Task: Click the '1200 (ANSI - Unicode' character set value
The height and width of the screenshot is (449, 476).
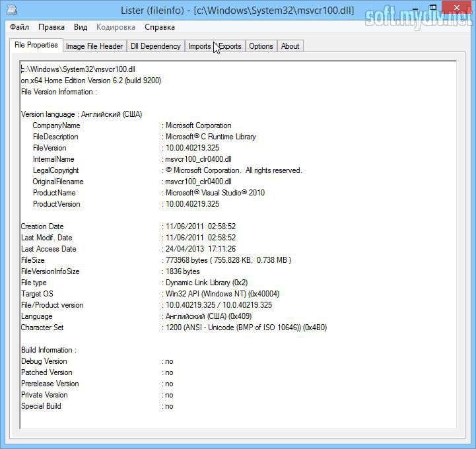Action: point(246,328)
